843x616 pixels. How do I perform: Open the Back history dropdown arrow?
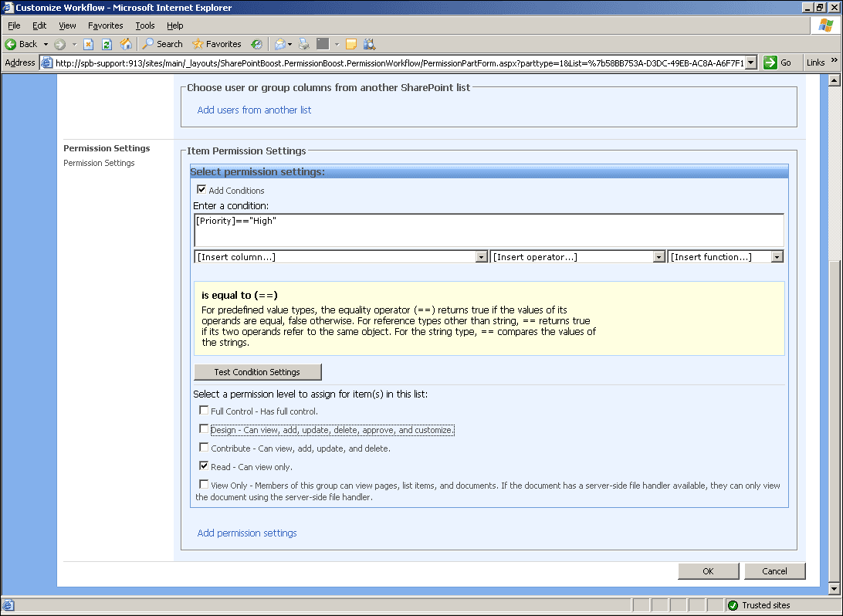[x=46, y=44]
